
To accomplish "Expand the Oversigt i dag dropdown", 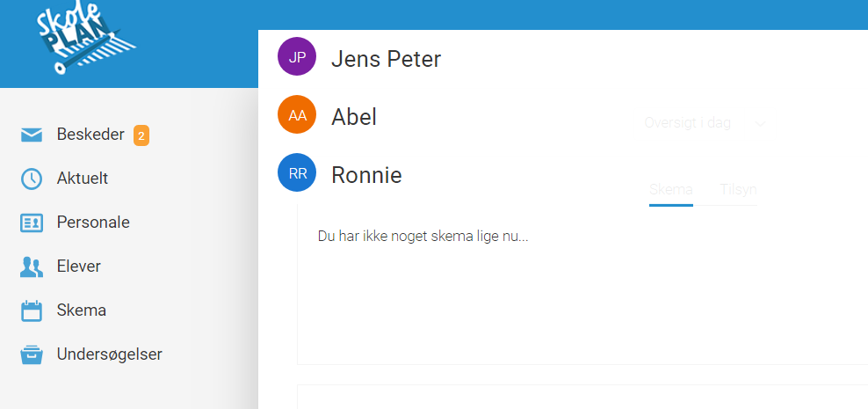I will (x=687, y=123).
